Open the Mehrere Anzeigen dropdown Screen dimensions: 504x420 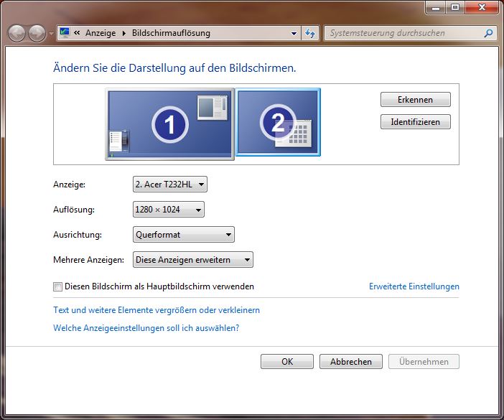(x=193, y=259)
